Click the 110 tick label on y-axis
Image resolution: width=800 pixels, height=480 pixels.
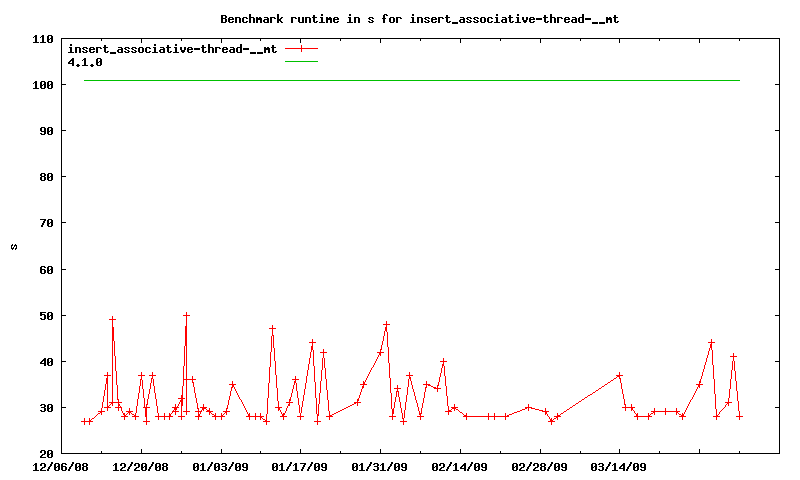pyautogui.click(x=42, y=38)
